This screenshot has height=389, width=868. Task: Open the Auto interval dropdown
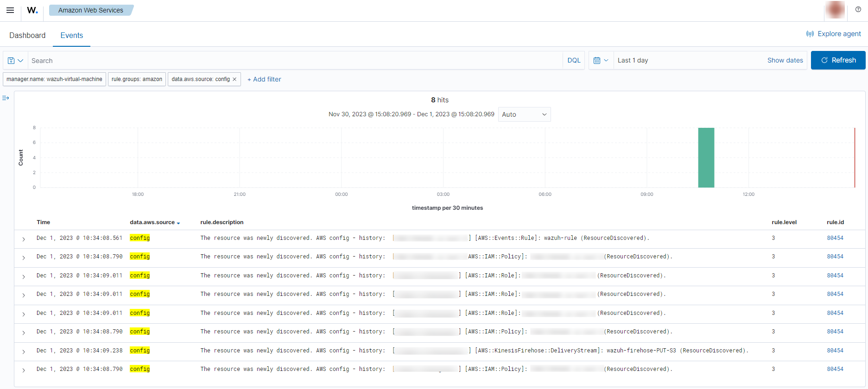tap(524, 114)
